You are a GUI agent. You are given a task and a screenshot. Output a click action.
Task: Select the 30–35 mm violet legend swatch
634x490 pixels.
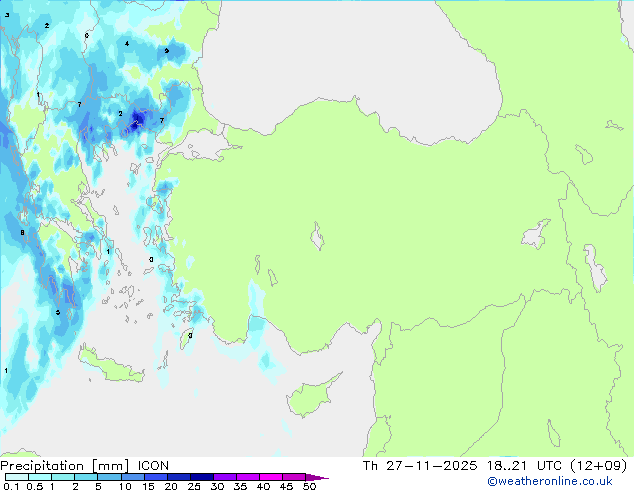tap(224, 477)
